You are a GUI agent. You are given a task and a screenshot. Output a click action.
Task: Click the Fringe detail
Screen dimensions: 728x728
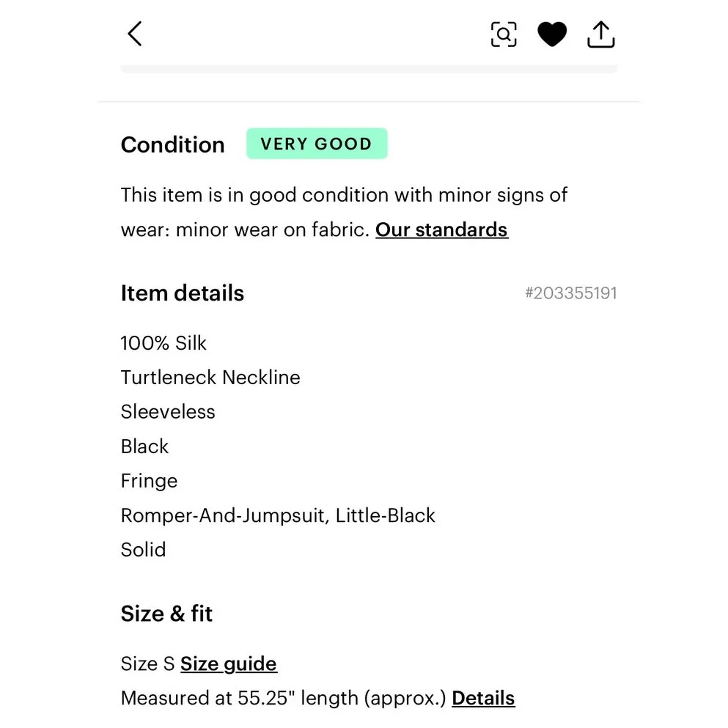tap(149, 481)
